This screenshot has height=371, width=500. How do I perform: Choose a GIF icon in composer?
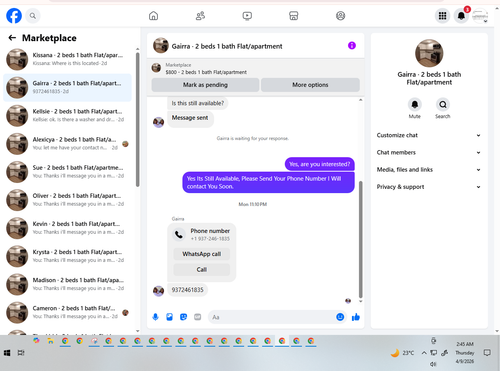click(198, 317)
